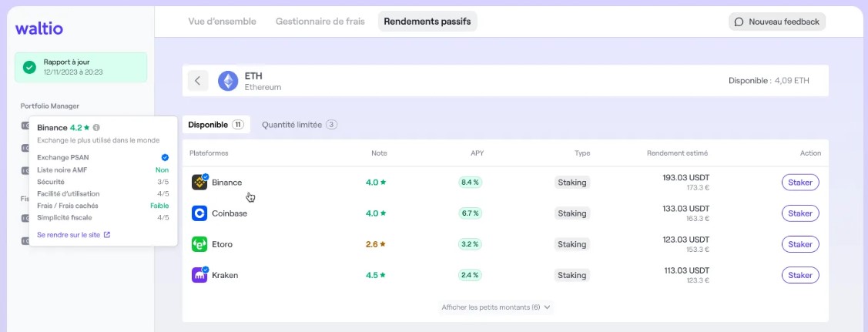Click Staker for Binance

click(800, 182)
